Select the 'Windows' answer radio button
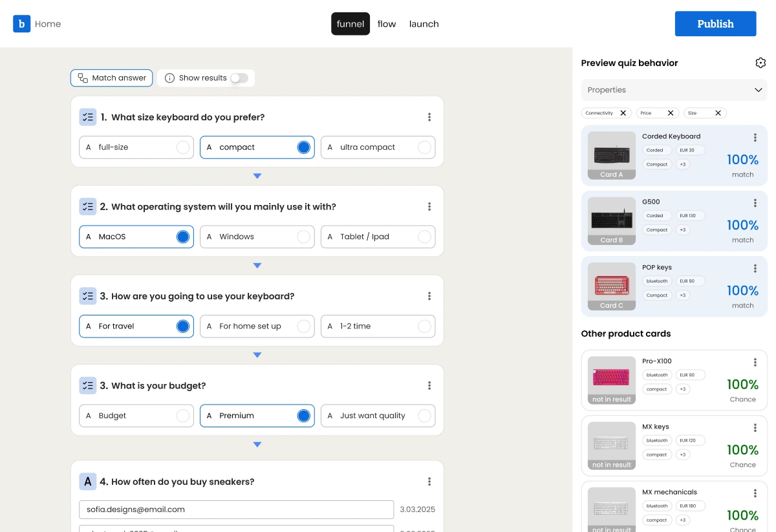 coord(303,237)
